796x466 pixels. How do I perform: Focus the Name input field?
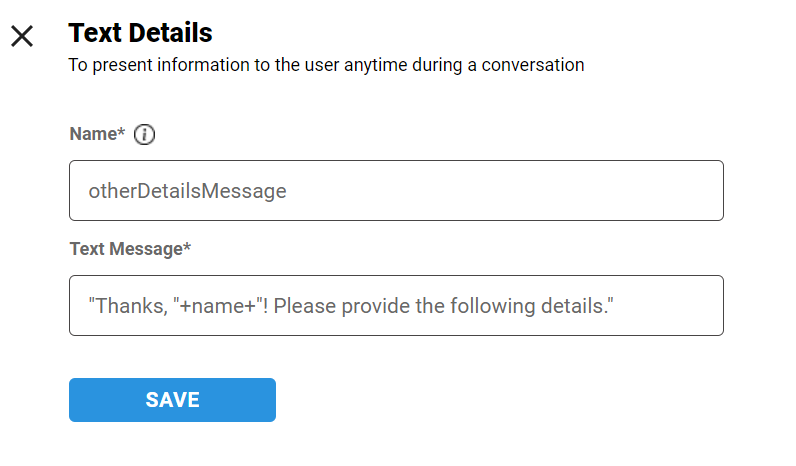pyautogui.click(x=396, y=190)
